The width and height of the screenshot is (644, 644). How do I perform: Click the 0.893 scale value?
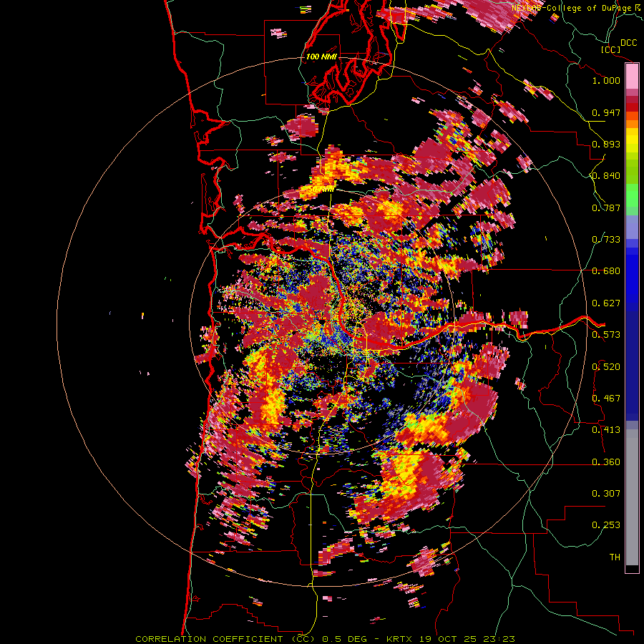606,144
